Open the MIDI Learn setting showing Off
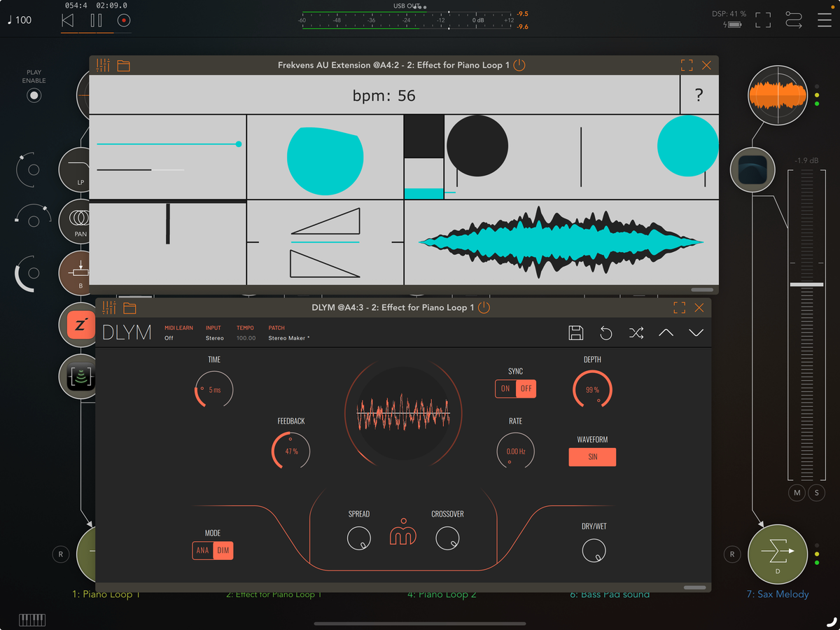The width and height of the screenshot is (840, 630). [x=178, y=332]
